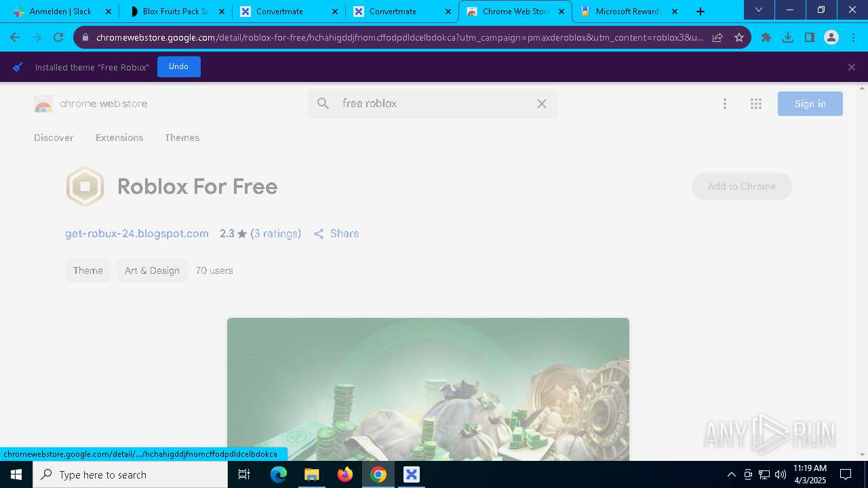Switch to the first Convertmate tab
The height and width of the screenshot is (488, 868).
tap(288, 12)
